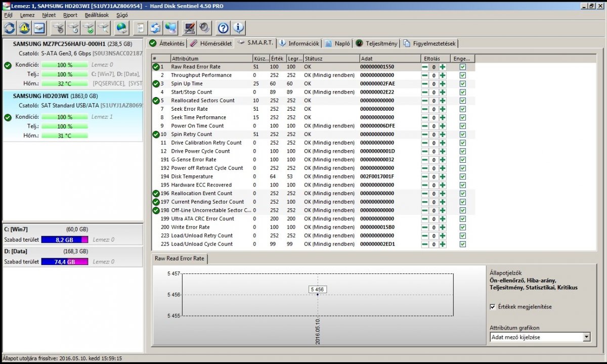Screen dimensions: 607x364
Task: Click the green check icon of Spin Up Time
Action: (x=156, y=83)
